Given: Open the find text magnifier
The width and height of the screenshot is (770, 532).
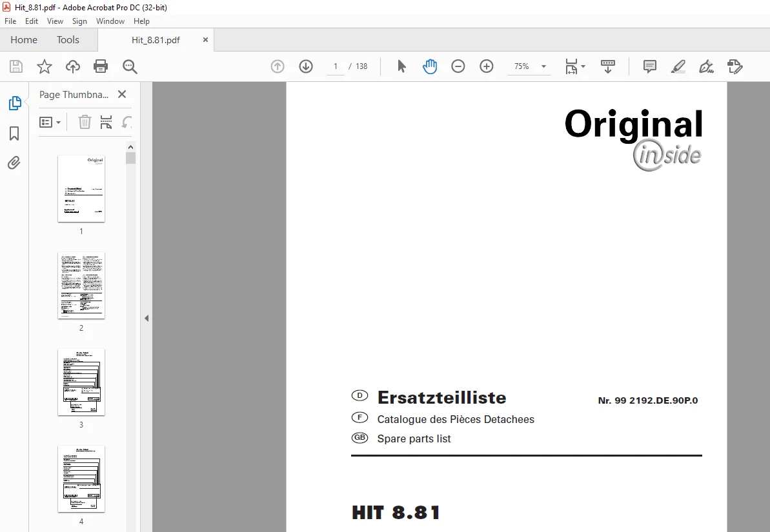Looking at the screenshot, I should (130, 66).
